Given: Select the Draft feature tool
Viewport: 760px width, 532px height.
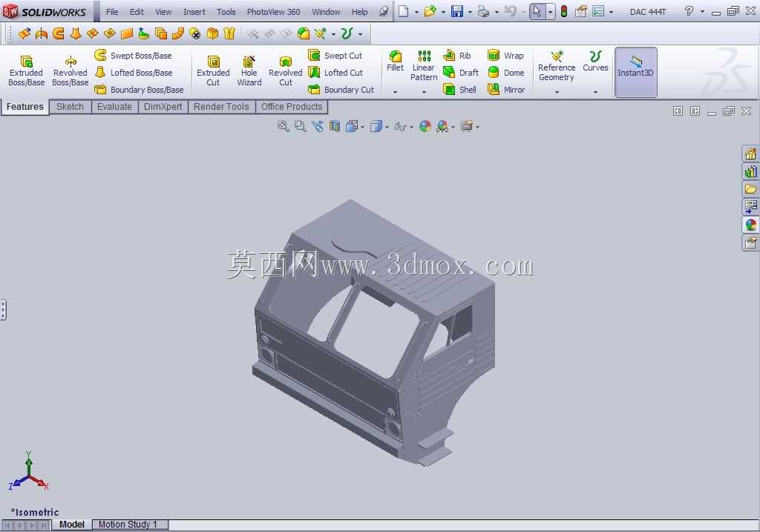Looking at the screenshot, I should (461, 72).
